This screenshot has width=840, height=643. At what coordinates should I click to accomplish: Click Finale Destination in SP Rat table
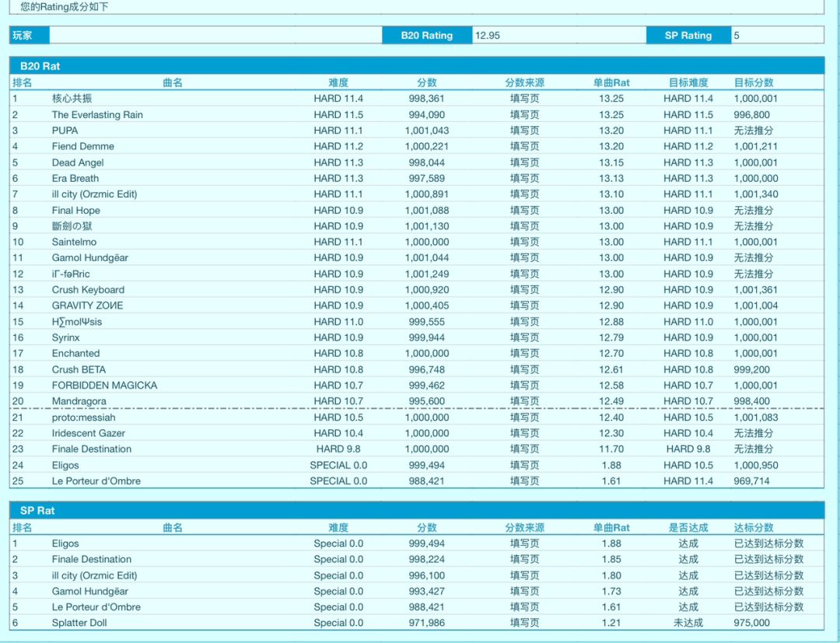click(92, 559)
